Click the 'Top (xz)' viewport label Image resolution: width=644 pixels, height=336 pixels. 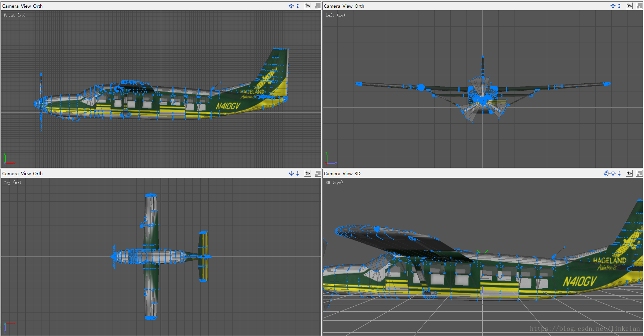(x=12, y=183)
